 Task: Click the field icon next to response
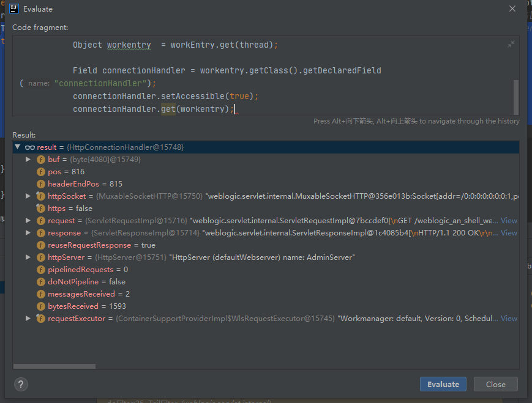(41, 233)
